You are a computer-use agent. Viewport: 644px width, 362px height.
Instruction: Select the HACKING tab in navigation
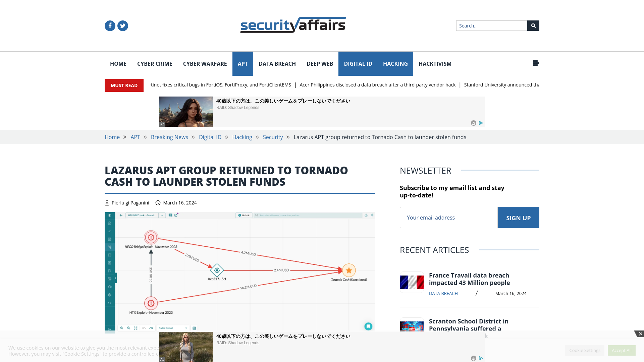[395, 64]
